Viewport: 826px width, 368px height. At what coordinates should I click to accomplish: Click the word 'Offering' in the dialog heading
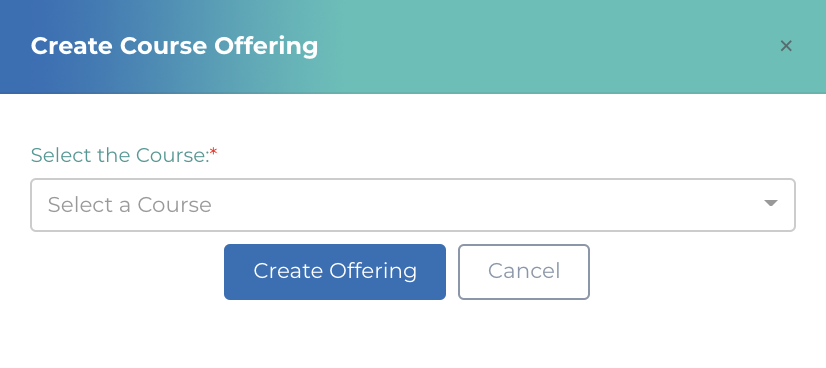click(x=266, y=46)
